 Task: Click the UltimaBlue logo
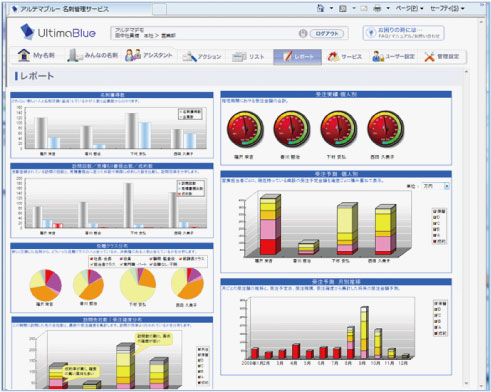pyautogui.click(x=58, y=32)
